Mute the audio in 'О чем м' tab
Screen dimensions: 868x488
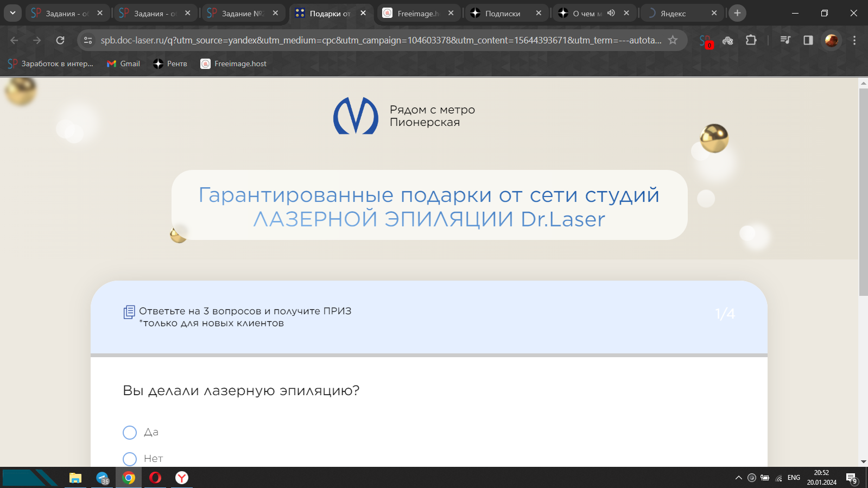[611, 13]
